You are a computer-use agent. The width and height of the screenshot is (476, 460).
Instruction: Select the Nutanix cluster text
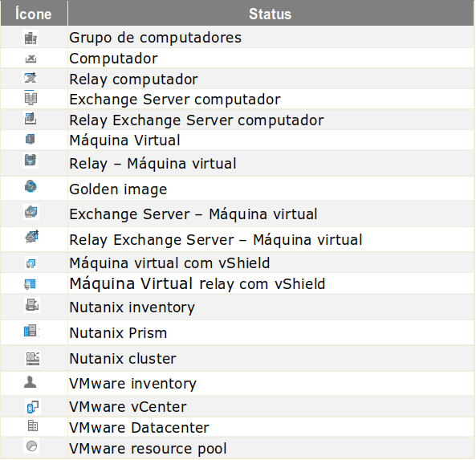(x=123, y=359)
